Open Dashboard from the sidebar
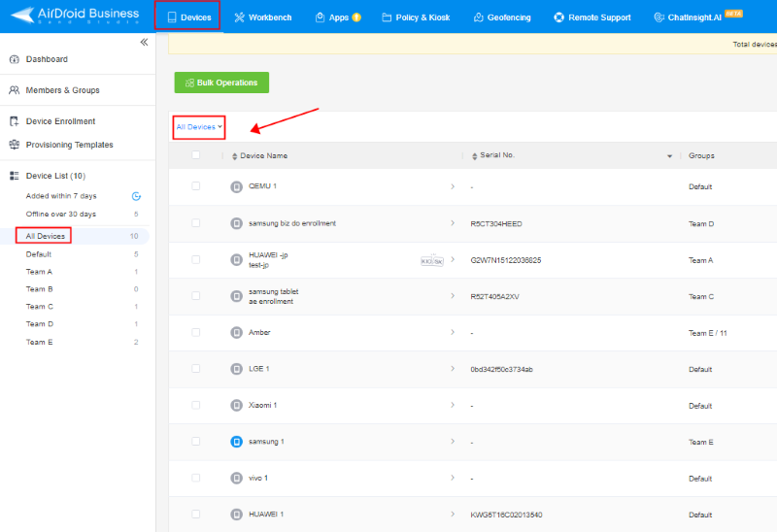This screenshot has height=532, width=777. (47, 59)
